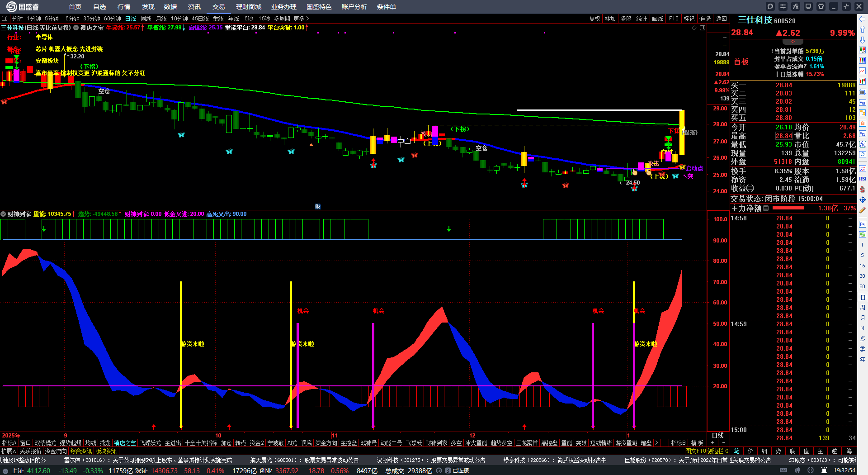Expand the 更多 periods dropdown
This screenshot has width=868, height=475.
pos(301,19)
